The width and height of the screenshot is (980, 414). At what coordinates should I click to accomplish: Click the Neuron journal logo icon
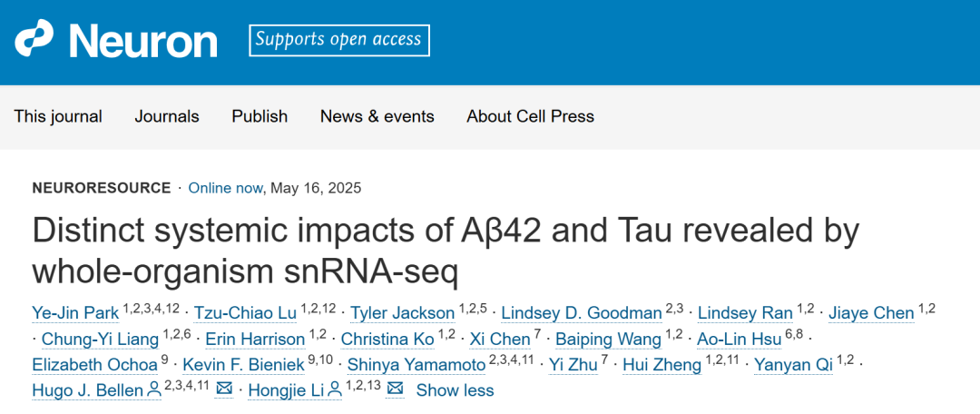[34, 39]
